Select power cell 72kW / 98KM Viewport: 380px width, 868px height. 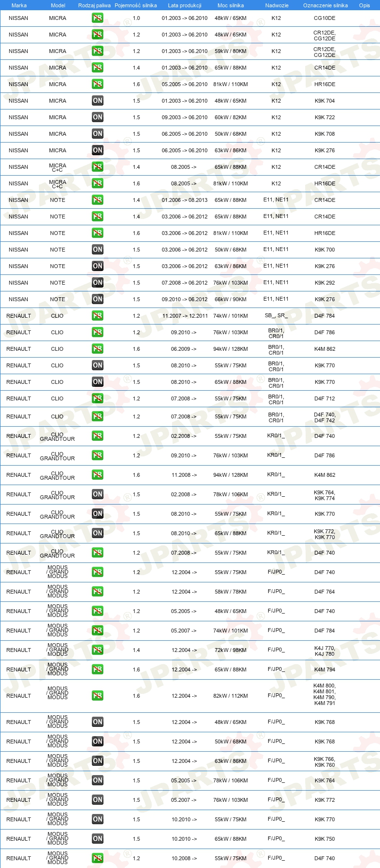(x=231, y=650)
